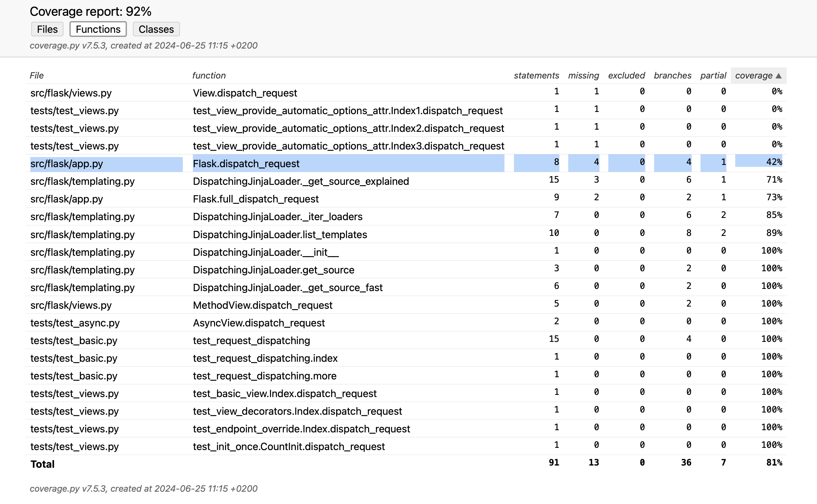Open the Classes tab
This screenshot has height=504, width=817.
[x=156, y=29]
